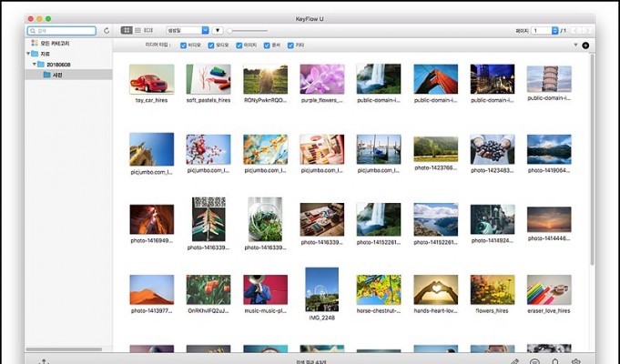Open the page number combo box
The height and width of the screenshot is (364, 620).
[544, 30]
